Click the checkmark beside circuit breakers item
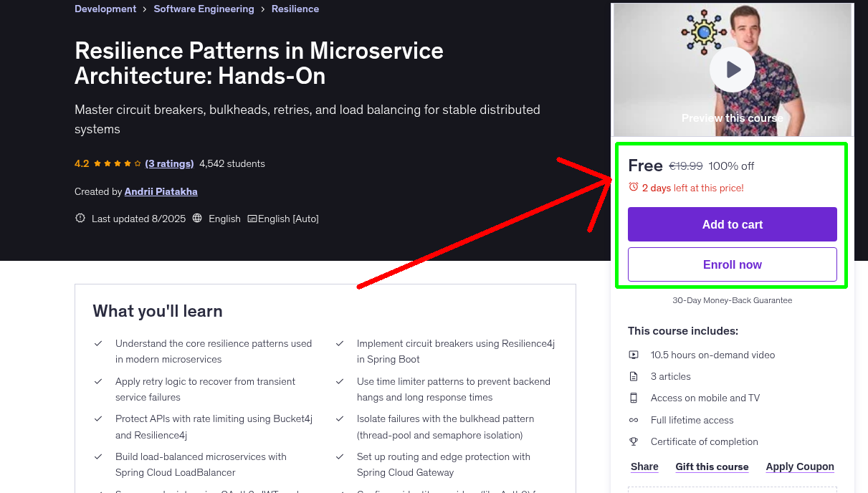Screen dimensions: 868x493 [x=339, y=343]
